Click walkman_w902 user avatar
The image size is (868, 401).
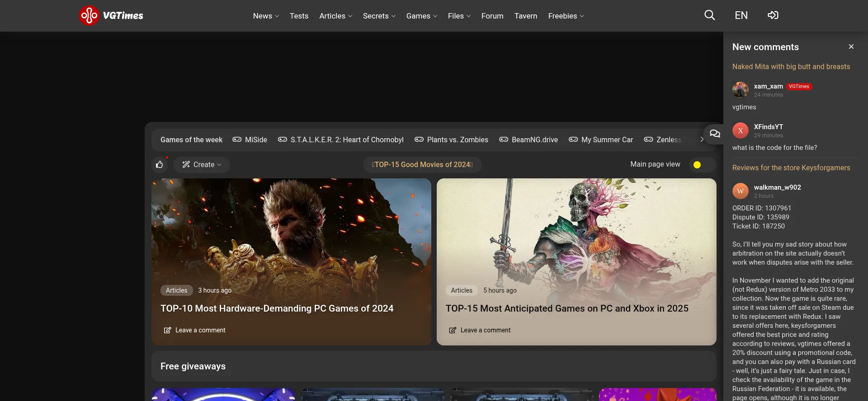click(741, 191)
